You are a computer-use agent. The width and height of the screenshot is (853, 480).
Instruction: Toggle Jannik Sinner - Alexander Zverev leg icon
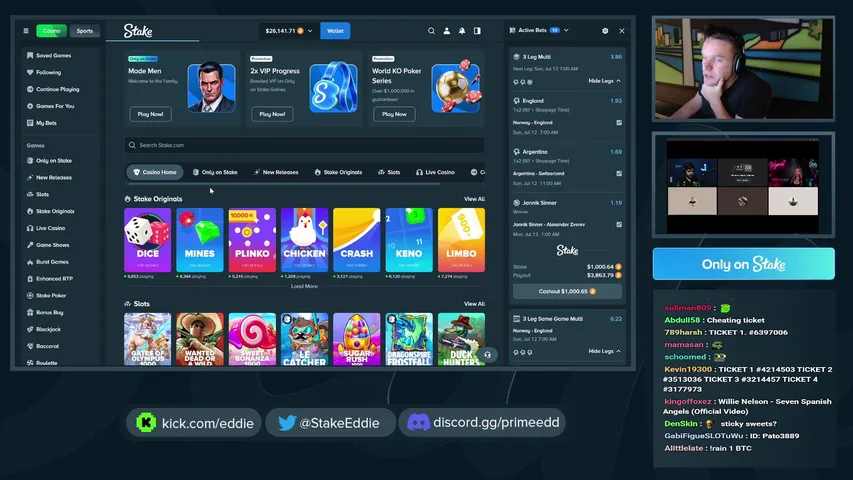tap(619, 224)
